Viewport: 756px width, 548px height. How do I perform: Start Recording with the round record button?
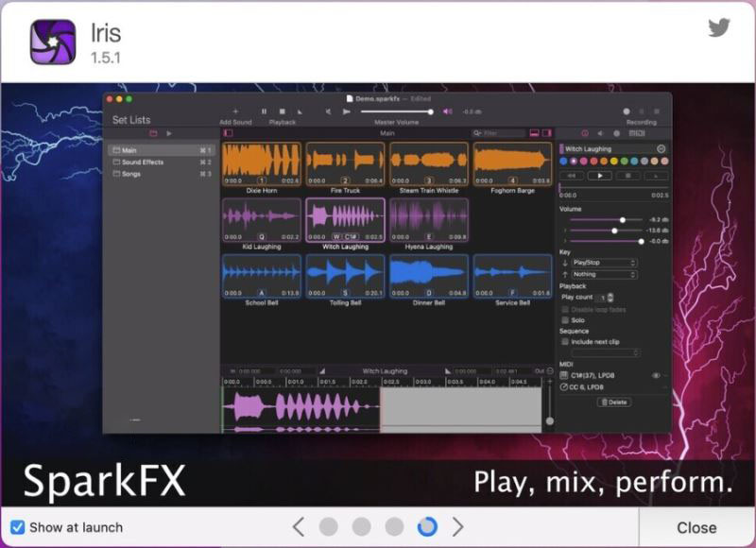[x=627, y=111]
